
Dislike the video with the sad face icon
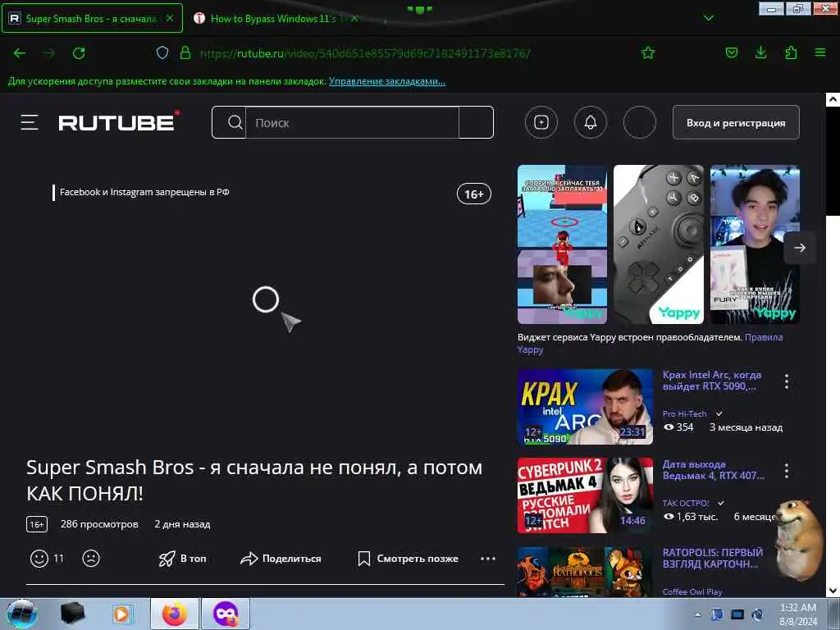[91, 558]
